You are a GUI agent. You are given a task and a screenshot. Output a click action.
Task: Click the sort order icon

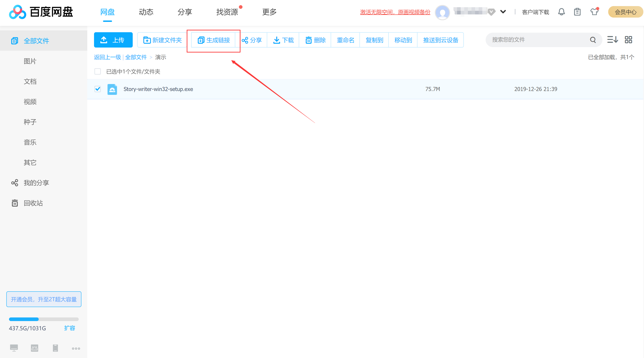[612, 40]
